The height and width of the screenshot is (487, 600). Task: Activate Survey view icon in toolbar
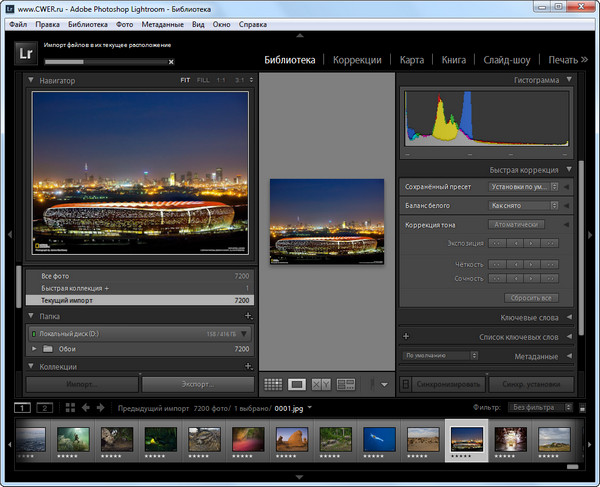pos(346,384)
